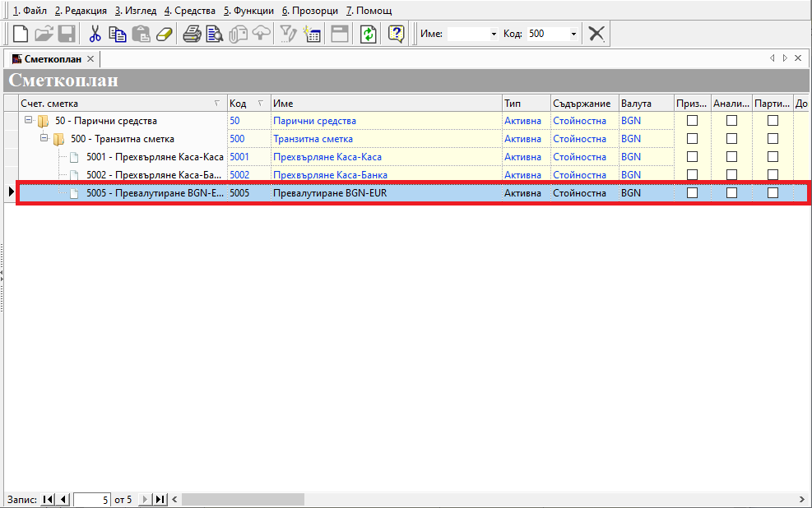Toggle Парти... checkbox for account 500
Image resolution: width=812 pixels, height=508 pixels.
point(773,139)
